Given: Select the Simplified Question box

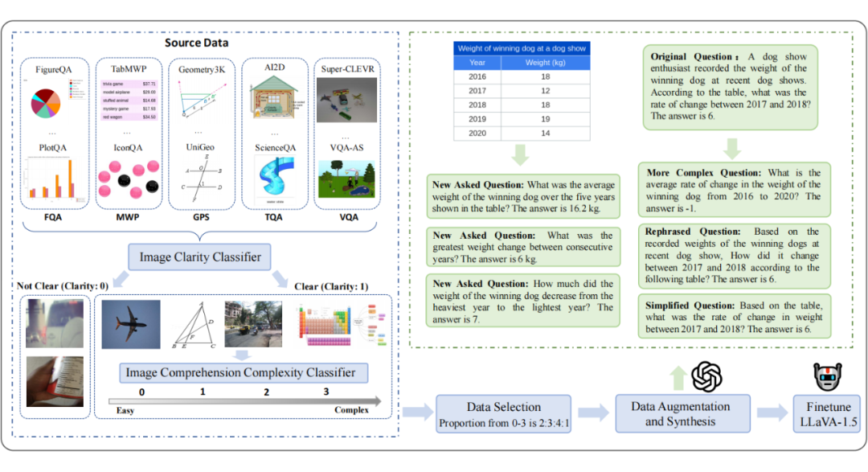Looking at the screenshot, I should [735, 316].
